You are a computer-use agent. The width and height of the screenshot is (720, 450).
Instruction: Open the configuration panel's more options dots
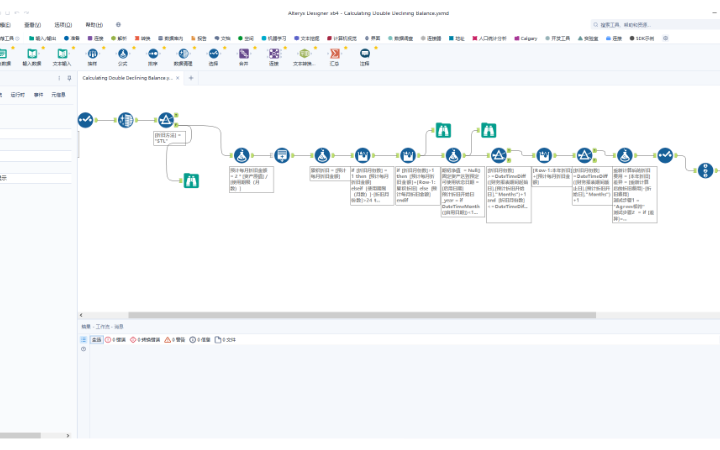click(59, 78)
